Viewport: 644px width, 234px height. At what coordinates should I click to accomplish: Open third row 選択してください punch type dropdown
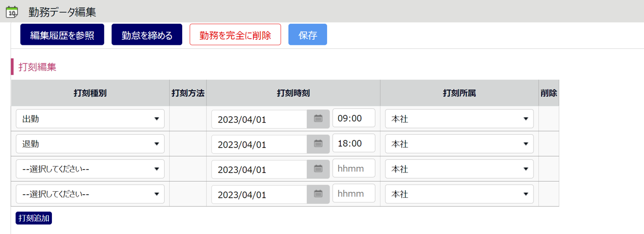(x=90, y=169)
